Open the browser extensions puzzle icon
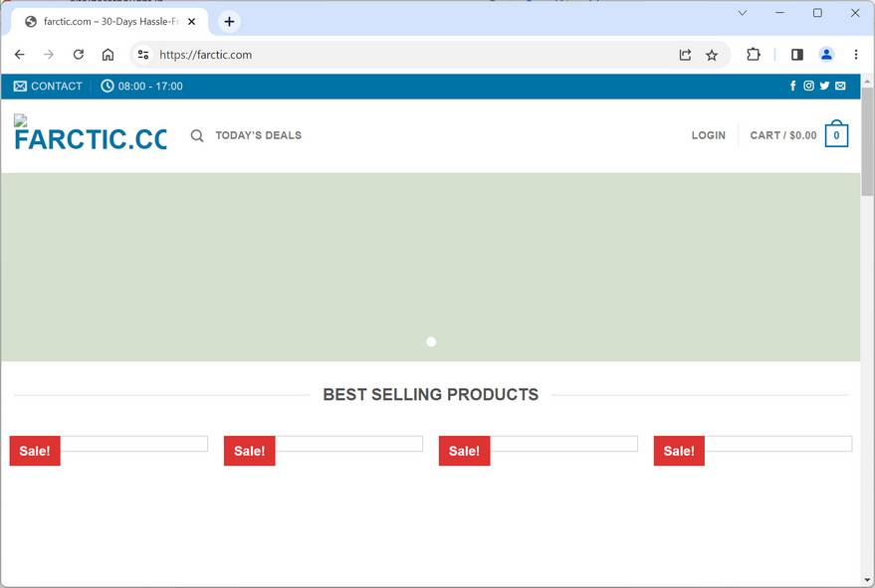The width and height of the screenshot is (875, 588). click(x=754, y=55)
